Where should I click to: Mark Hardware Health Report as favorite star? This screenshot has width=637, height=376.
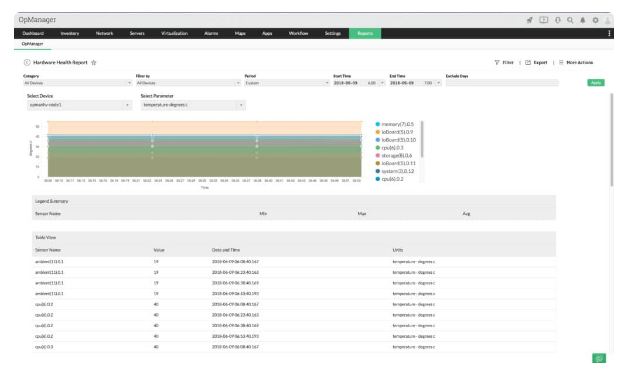[x=94, y=63]
